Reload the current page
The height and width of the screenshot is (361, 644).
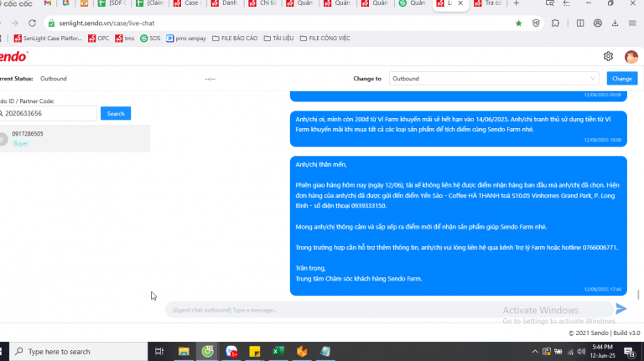tap(32, 23)
